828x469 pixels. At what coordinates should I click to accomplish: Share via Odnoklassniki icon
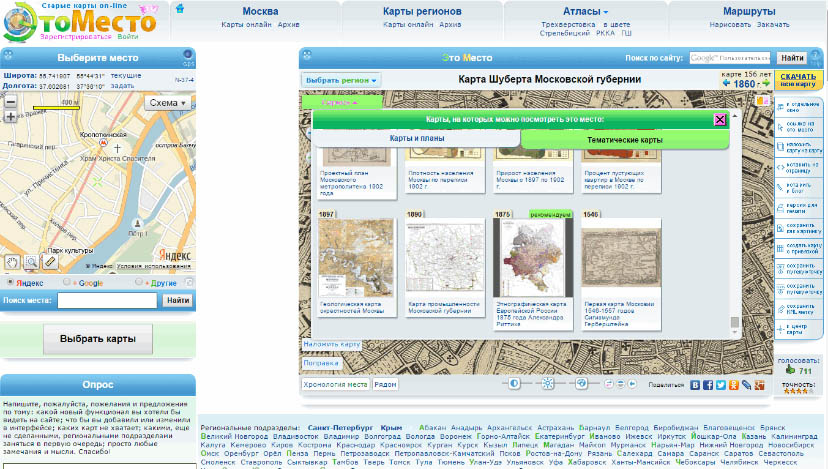tap(733, 385)
